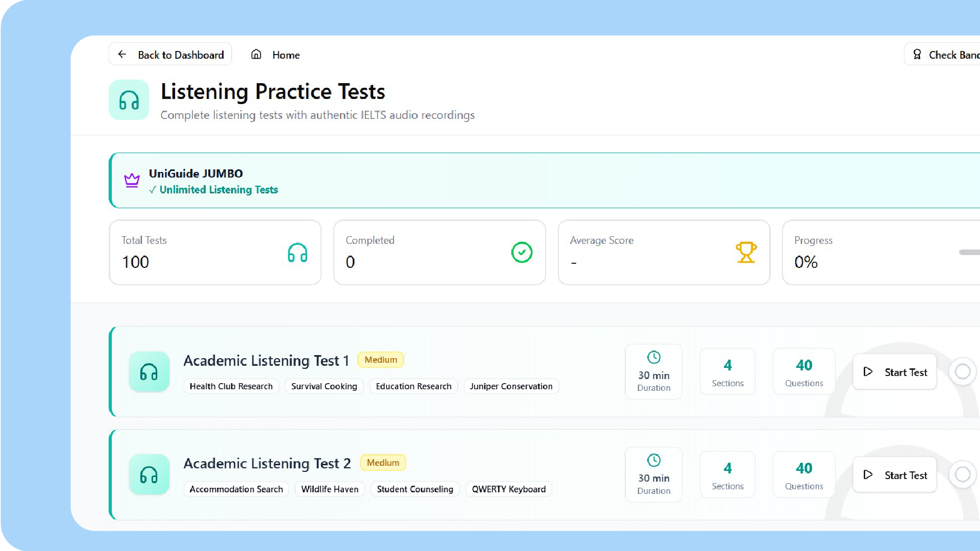980x551 pixels.
Task: Select the QWERTY Keyboard tag
Action: [508, 489]
